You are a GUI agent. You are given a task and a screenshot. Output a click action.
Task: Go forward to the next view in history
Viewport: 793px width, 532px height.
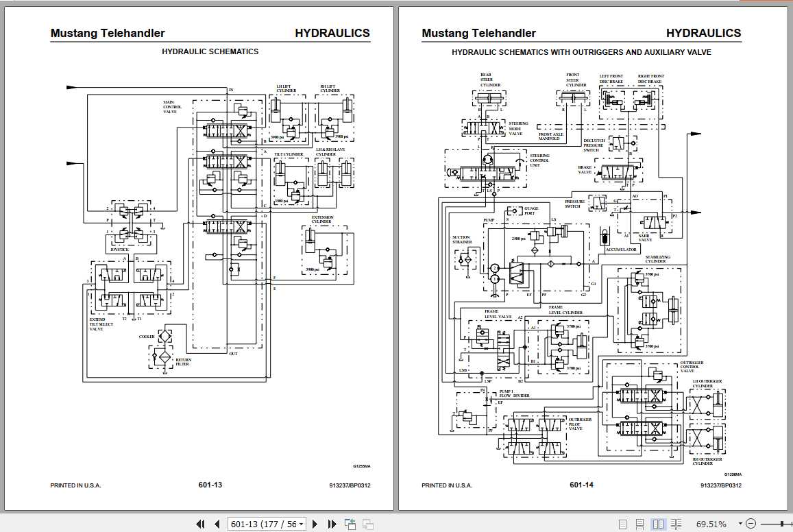(x=369, y=523)
